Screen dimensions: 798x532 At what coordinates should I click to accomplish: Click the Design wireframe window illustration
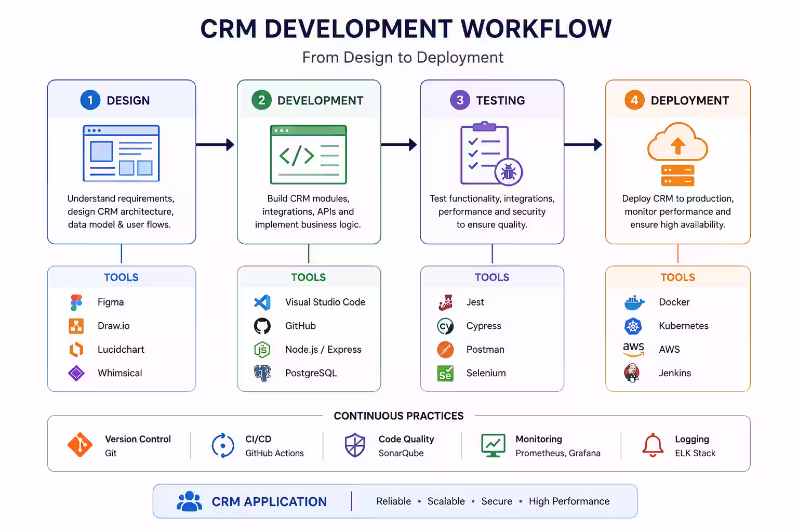pos(121,153)
